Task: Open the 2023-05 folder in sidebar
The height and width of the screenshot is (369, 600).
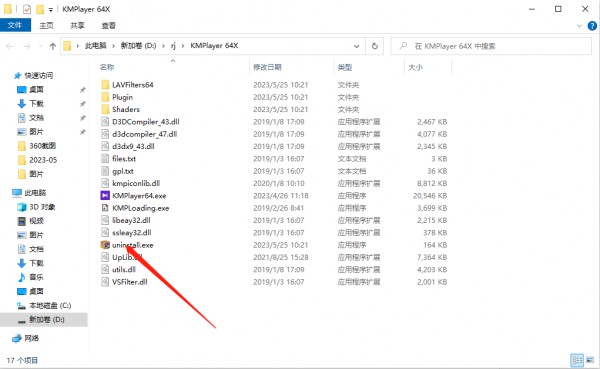Action: point(43,160)
